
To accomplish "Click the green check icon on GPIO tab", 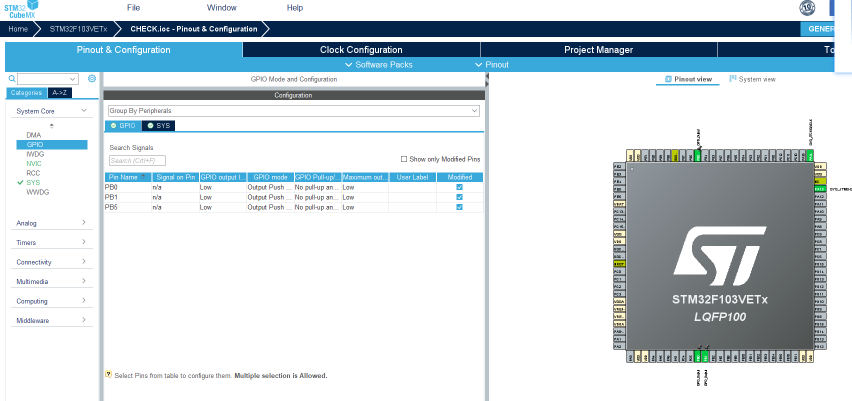I will click(113, 126).
